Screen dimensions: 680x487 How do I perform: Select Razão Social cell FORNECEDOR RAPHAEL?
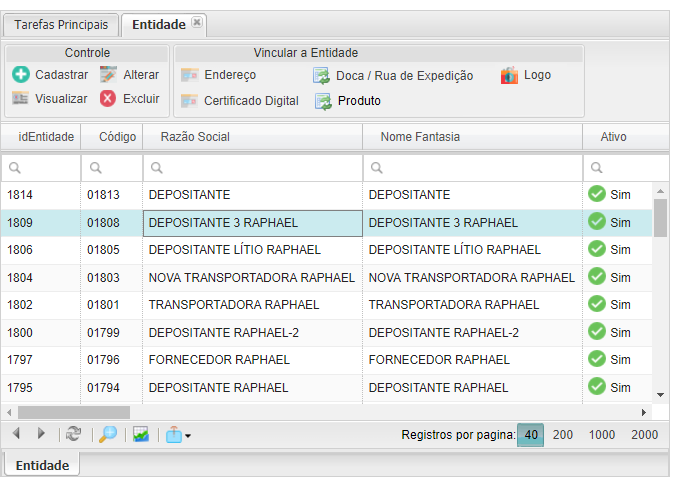click(x=253, y=360)
